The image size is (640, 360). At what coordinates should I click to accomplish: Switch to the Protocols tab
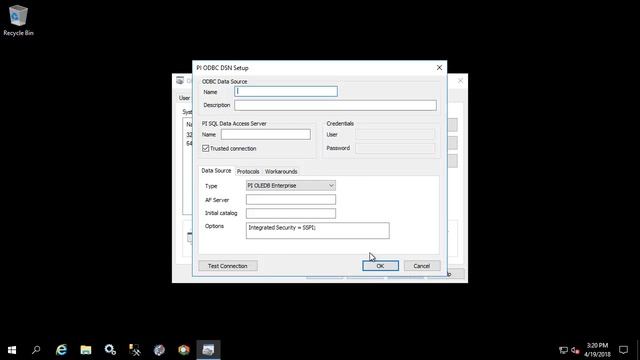pos(248,171)
